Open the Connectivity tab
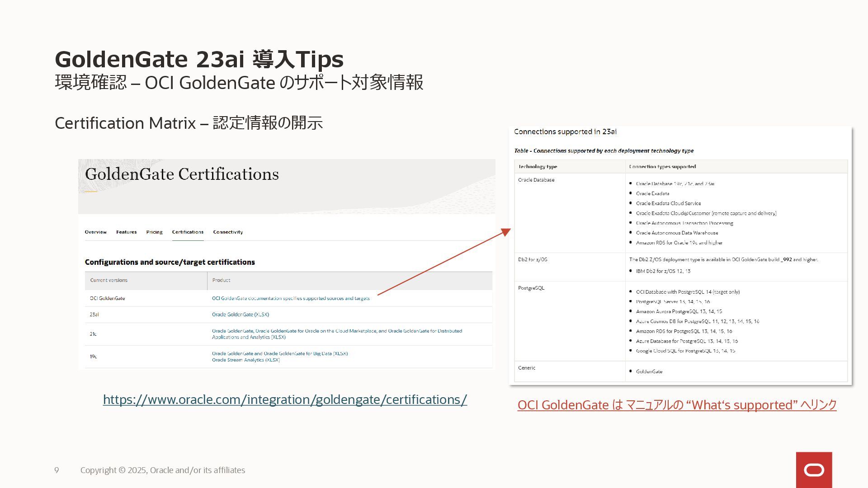The image size is (868, 488). pyautogui.click(x=228, y=232)
